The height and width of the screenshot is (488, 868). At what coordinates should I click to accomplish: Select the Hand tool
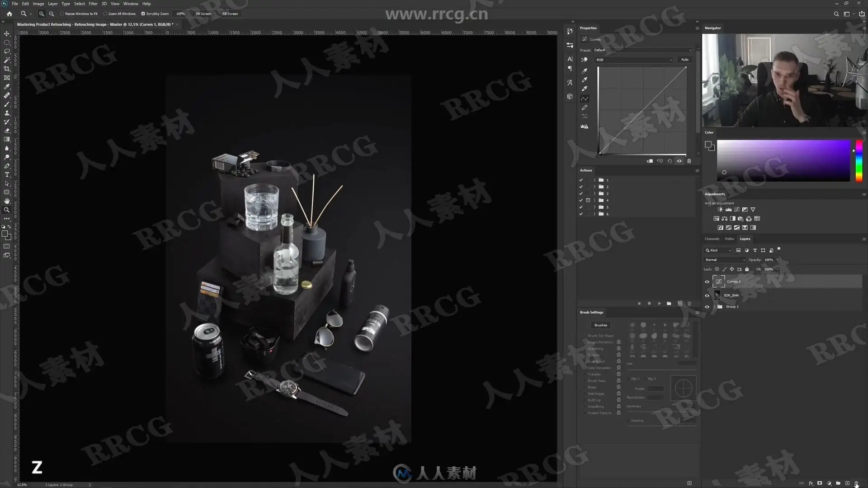point(7,201)
